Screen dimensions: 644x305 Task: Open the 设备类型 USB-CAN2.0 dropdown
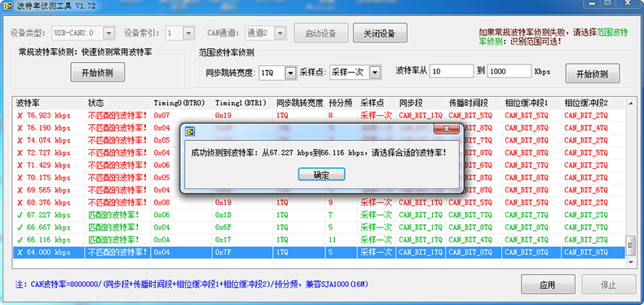point(109,33)
